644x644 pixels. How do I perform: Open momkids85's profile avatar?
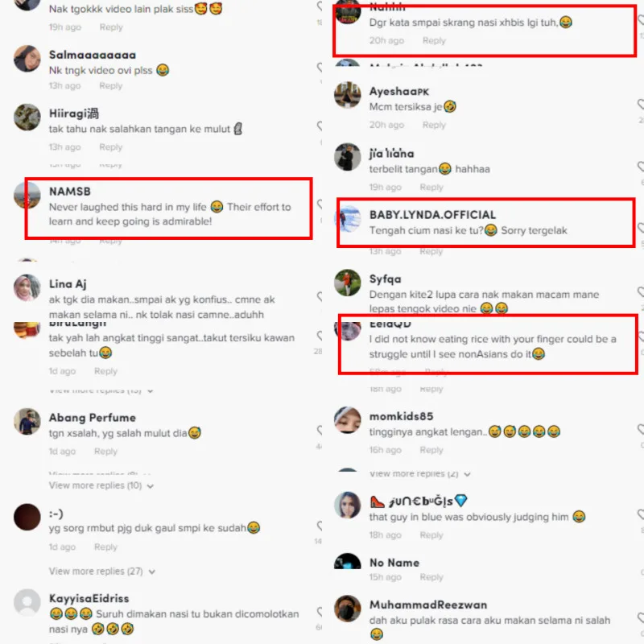pos(348,420)
